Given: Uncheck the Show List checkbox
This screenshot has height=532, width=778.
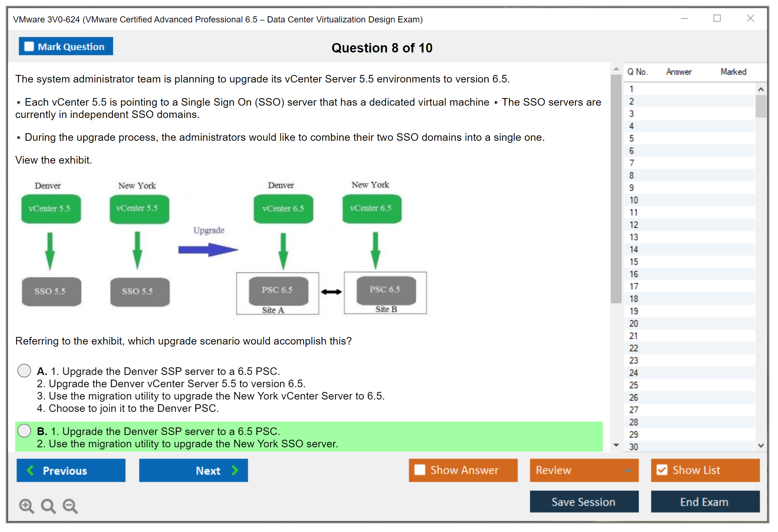Looking at the screenshot, I should [x=662, y=470].
